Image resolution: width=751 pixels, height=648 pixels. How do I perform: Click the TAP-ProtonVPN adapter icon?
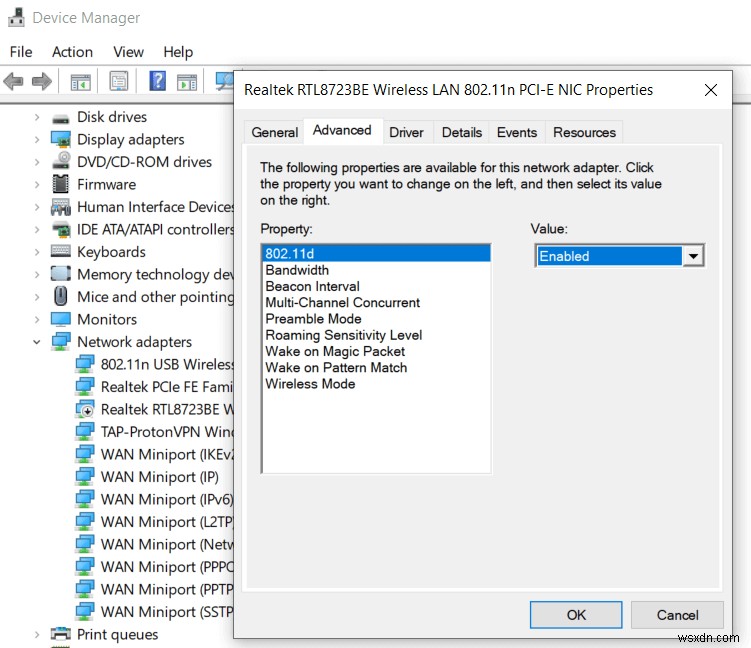coord(85,432)
